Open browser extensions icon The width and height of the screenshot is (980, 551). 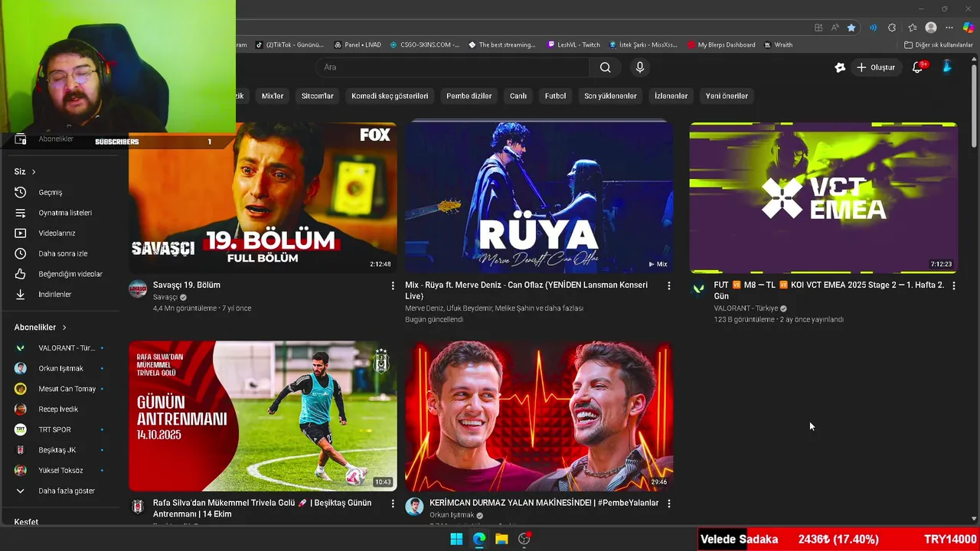(892, 28)
